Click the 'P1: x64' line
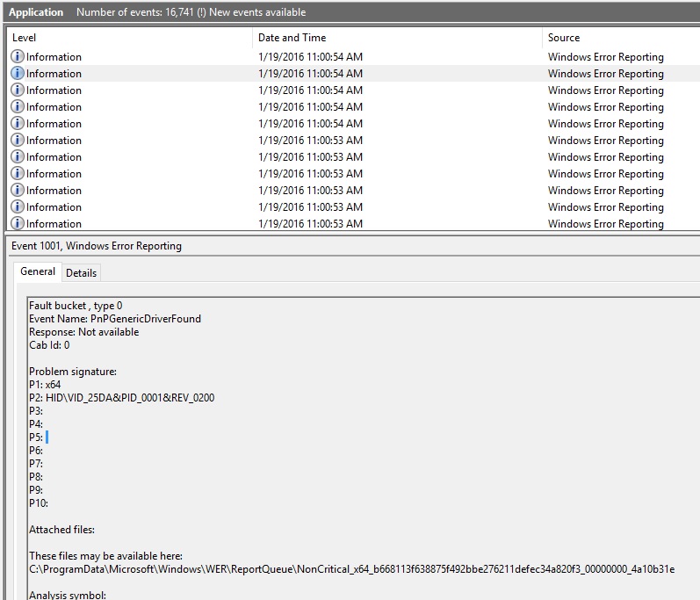Image resolution: width=700 pixels, height=600 pixels. [45, 385]
